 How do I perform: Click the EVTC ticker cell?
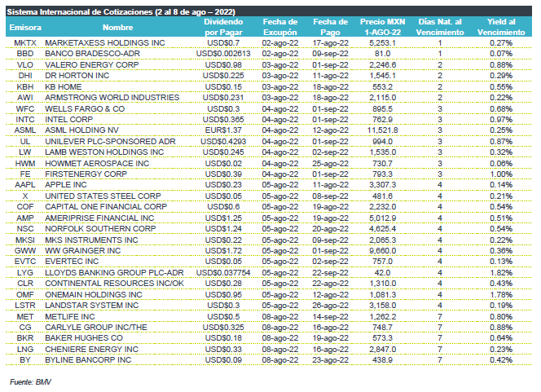click(x=25, y=262)
